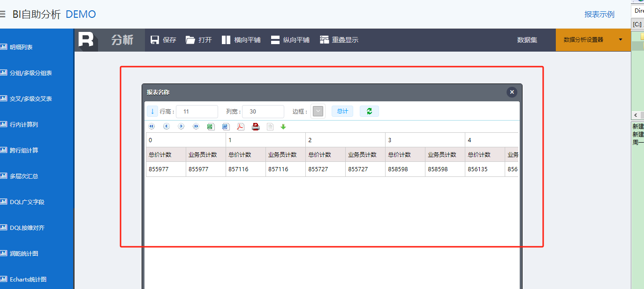The width and height of the screenshot is (644, 289).
Task: Click the 打开 open folder icon
Action: click(190, 40)
